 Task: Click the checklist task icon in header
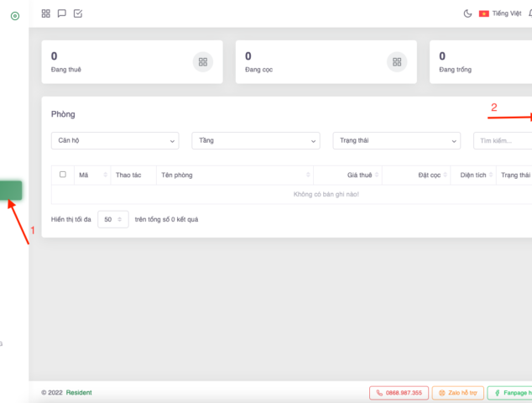pos(78,13)
